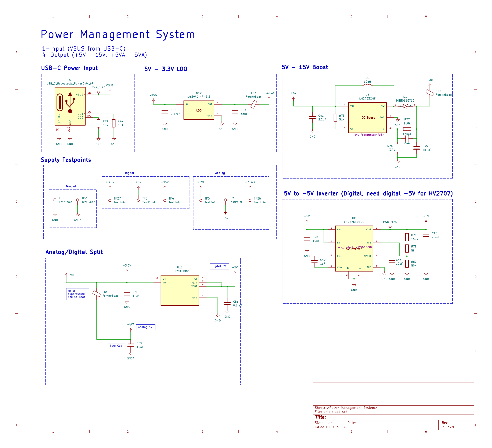Click the TP2 test point circle

[78, 200]
